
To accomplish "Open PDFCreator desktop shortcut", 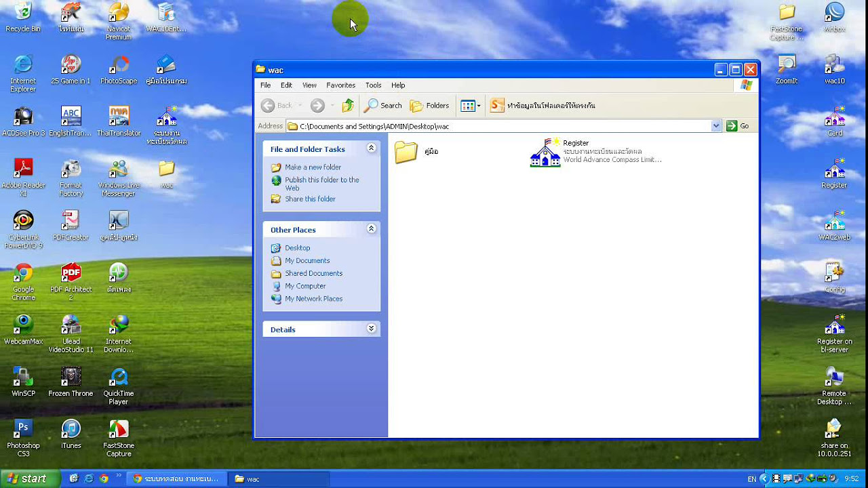I will 71,226.
